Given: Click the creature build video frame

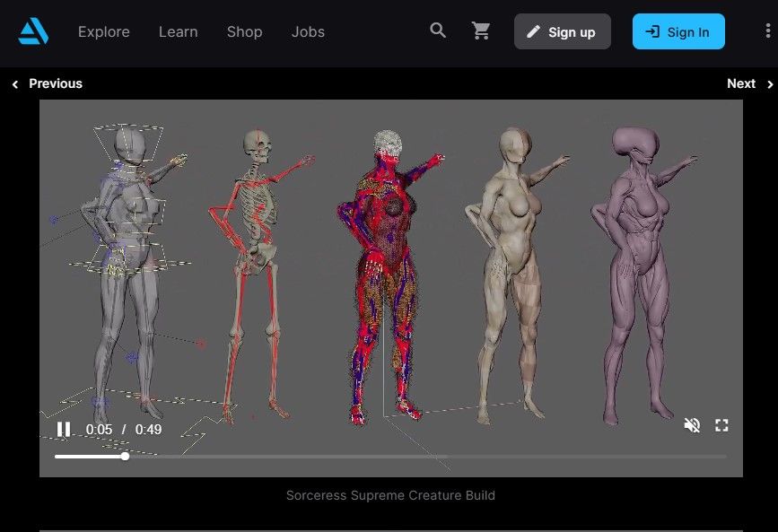Looking at the screenshot, I should point(391,288).
